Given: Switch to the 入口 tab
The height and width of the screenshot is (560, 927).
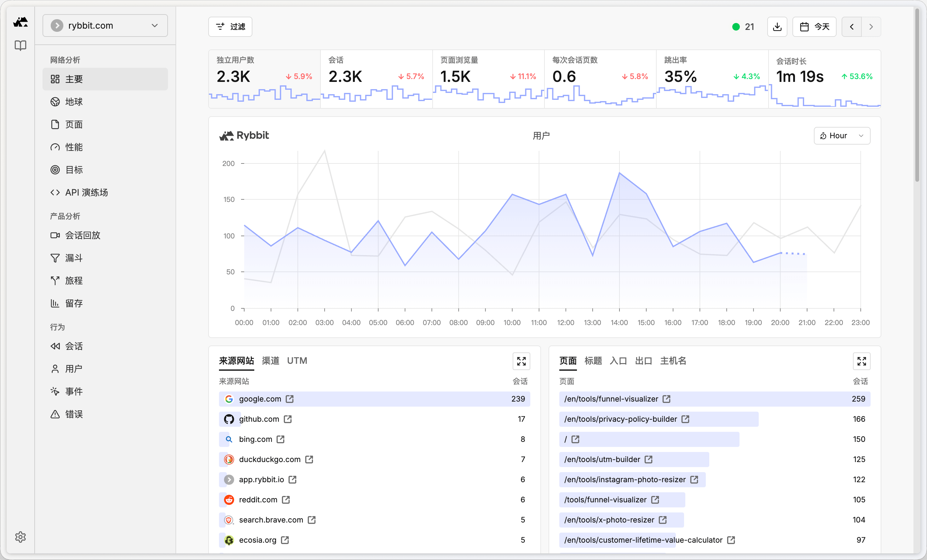Looking at the screenshot, I should point(618,361).
